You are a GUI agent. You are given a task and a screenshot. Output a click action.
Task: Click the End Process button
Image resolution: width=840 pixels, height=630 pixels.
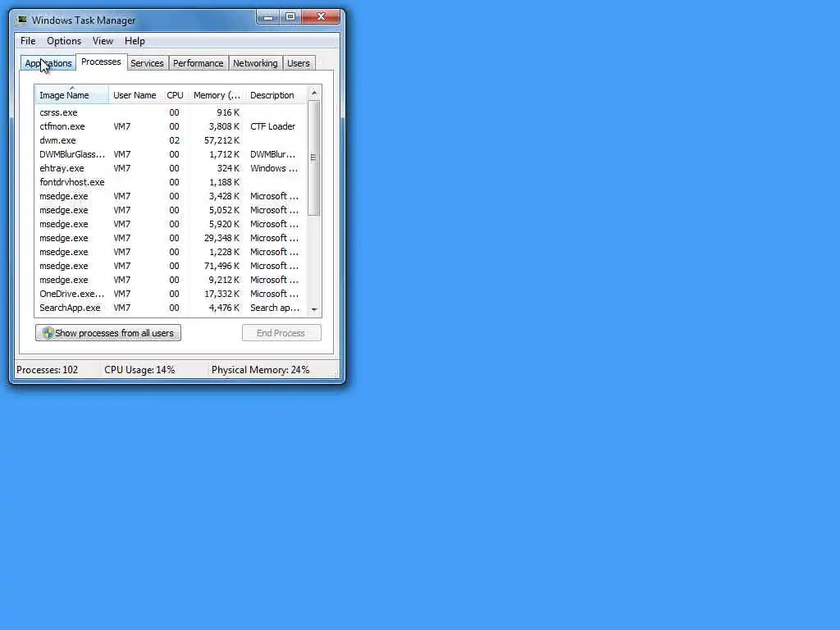tap(281, 333)
